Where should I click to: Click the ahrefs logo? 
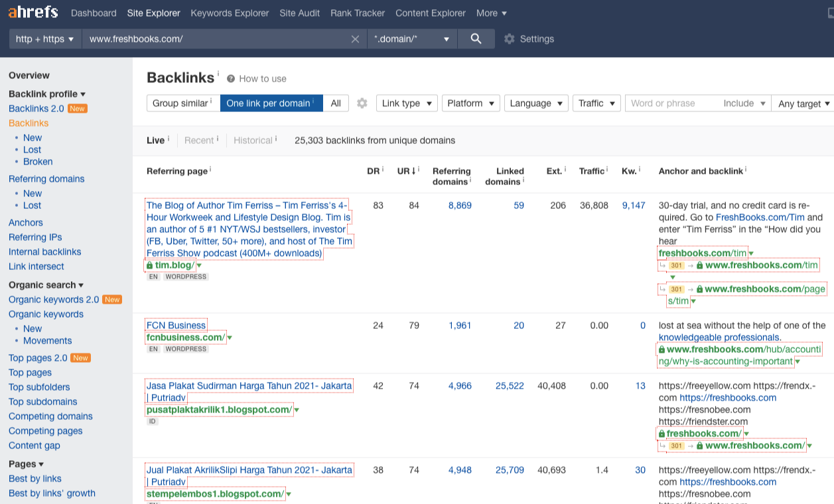[33, 13]
